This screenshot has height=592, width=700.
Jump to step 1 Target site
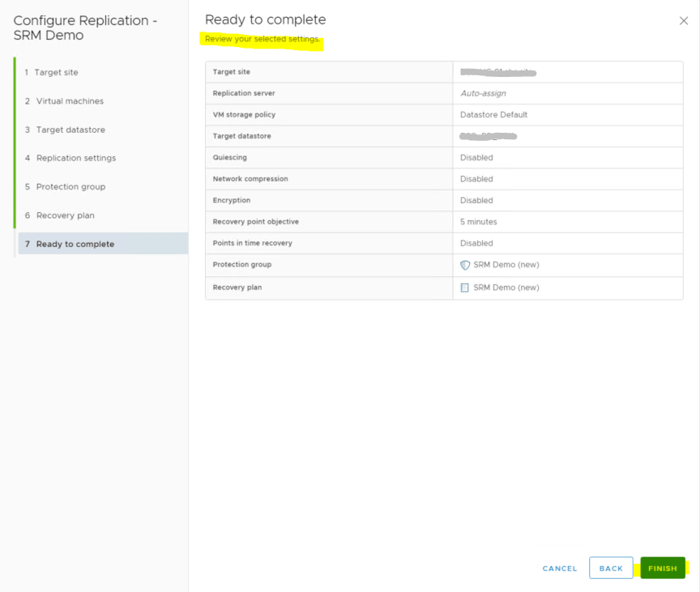pos(57,72)
